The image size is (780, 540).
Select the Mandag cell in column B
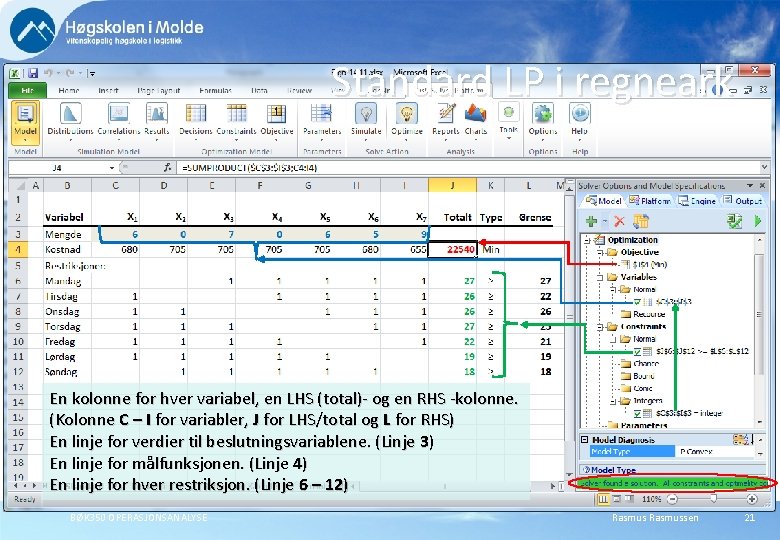point(67,281)
